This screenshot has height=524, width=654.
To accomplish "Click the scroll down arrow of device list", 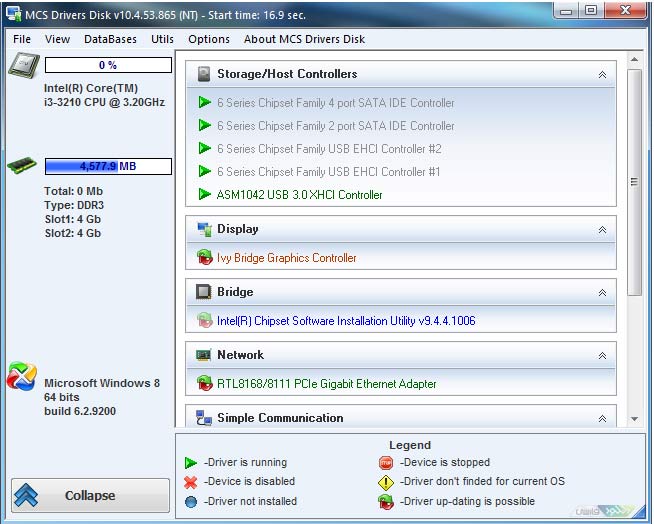I will [634, 419].
